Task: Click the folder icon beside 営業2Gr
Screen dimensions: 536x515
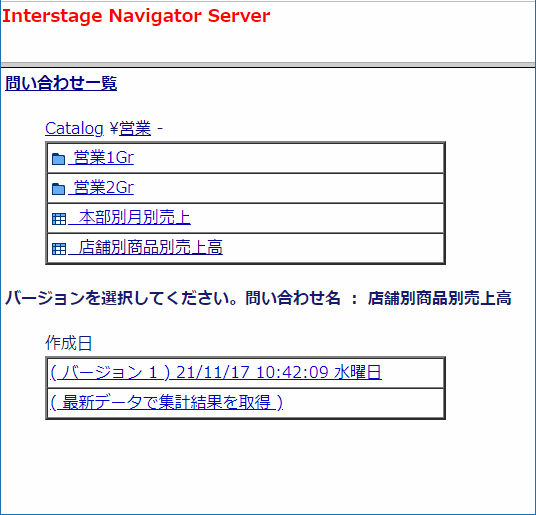Action: tap(58, 189)
